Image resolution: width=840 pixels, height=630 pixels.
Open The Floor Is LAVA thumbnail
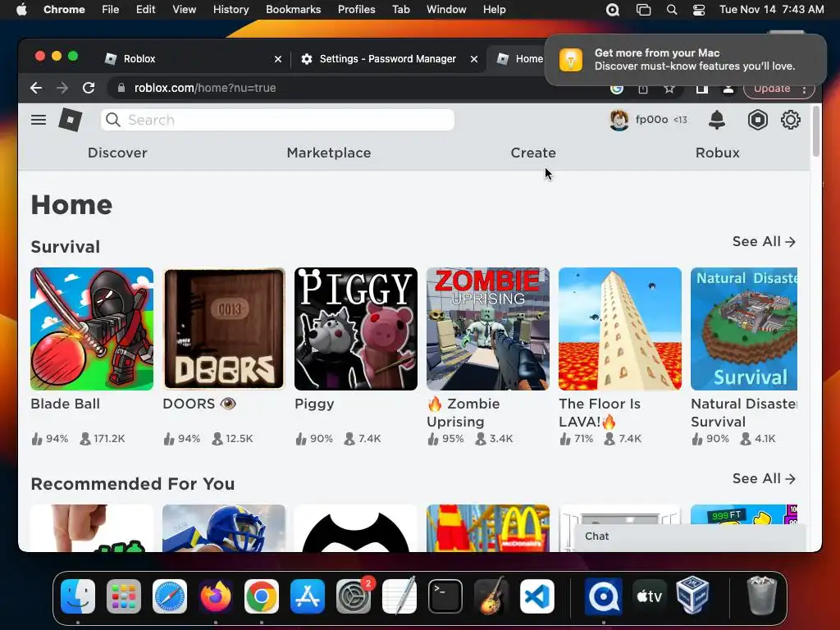click(x=620, y=329)
